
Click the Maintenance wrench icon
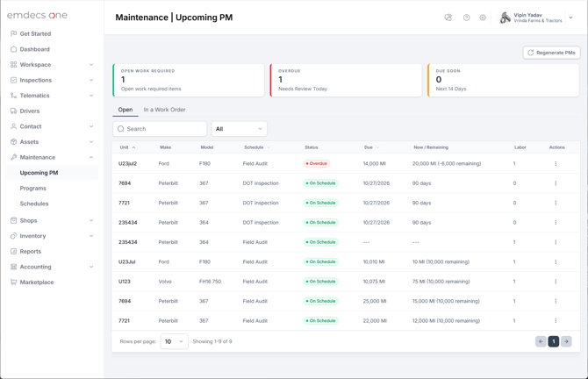[13, 157]
